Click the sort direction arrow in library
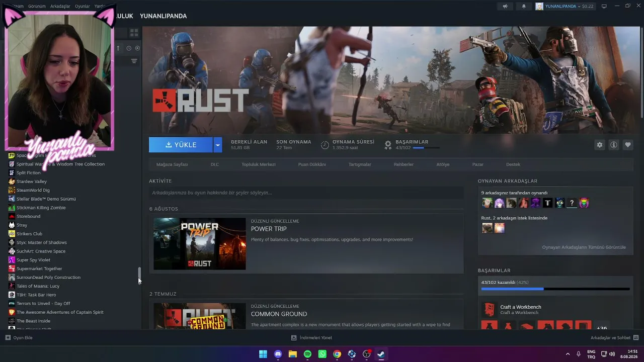Screen dimensions: 644x362 [118, 48]
